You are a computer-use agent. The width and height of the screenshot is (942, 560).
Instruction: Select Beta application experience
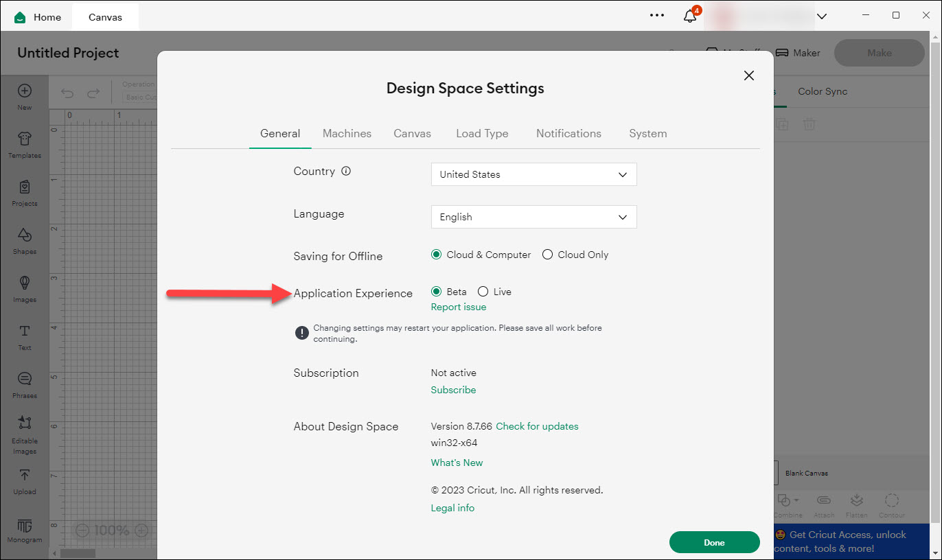[436, 292]
